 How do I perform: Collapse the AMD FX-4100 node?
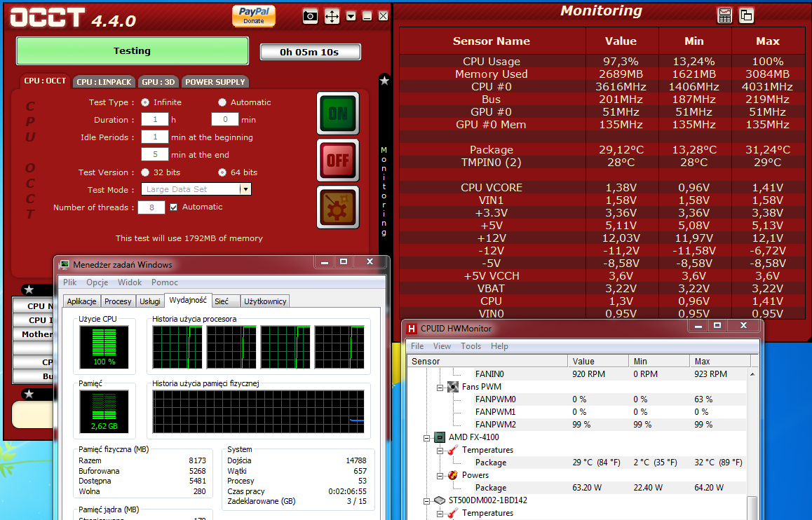427,438
